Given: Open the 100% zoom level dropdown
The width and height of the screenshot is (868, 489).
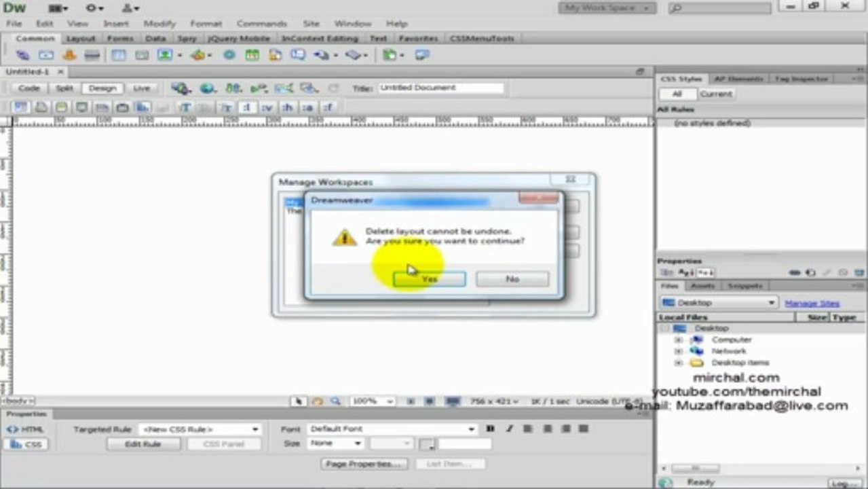Looking at the screenshot, I should tap(371, 401).
